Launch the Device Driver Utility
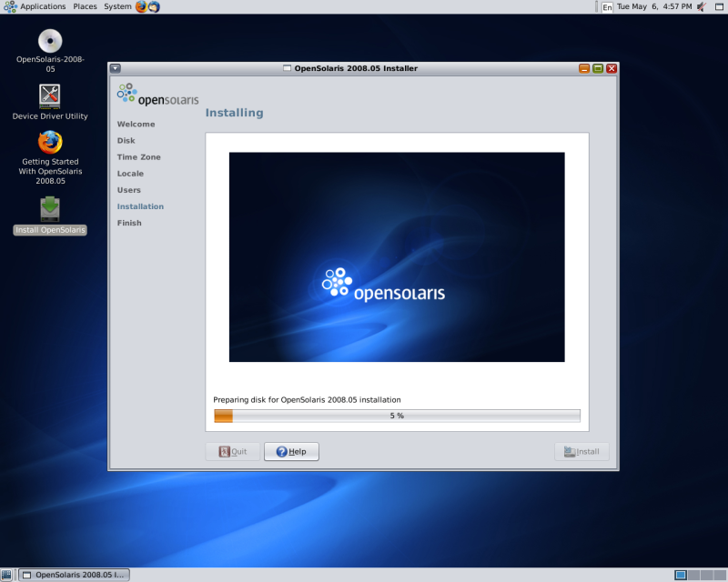Viewport: 728px width, 582px height. [50, 95]
